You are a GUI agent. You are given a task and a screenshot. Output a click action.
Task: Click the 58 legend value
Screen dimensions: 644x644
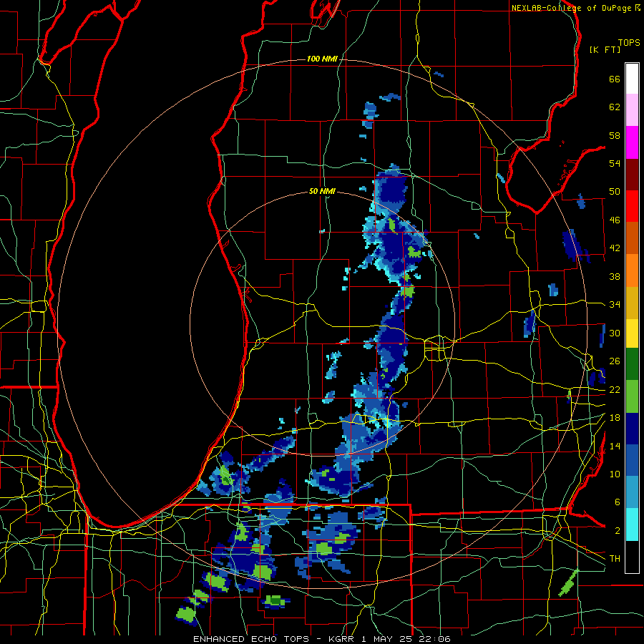615,135
